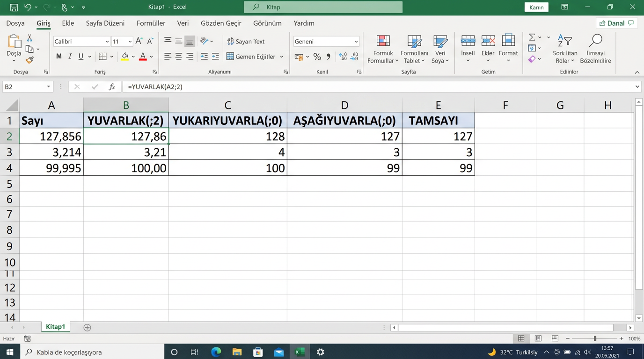Viewport: 644px width, 359px height.
Task: Click the increase indent icon
Action: point(215,57)
